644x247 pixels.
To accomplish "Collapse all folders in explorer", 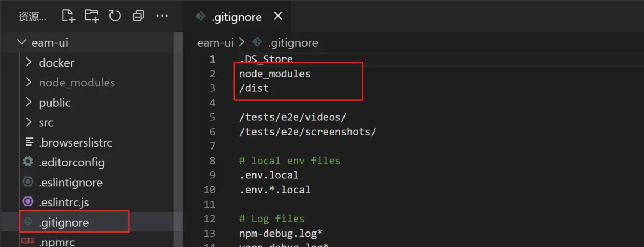I will point(138,16).
